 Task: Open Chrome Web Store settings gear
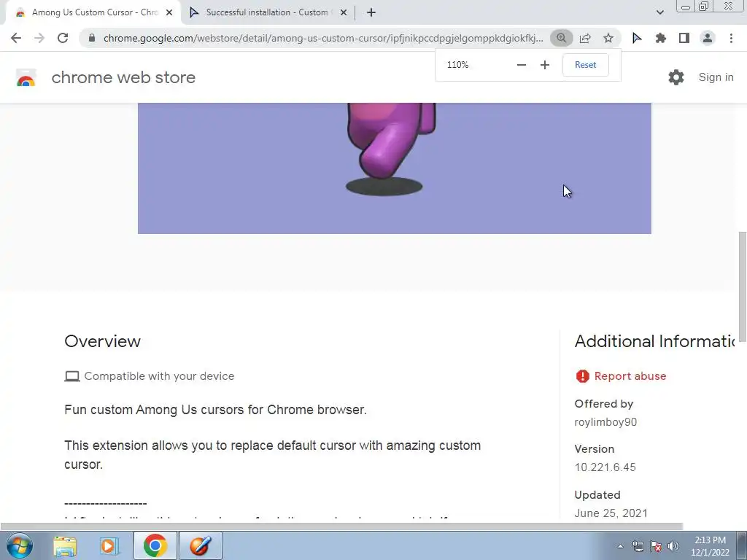coord(676,77)
